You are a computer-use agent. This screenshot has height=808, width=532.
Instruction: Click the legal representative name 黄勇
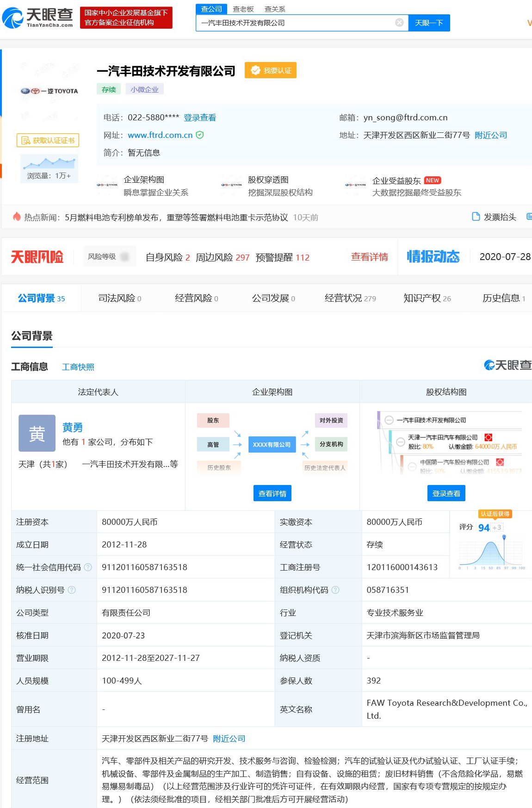tap(73, 427)
